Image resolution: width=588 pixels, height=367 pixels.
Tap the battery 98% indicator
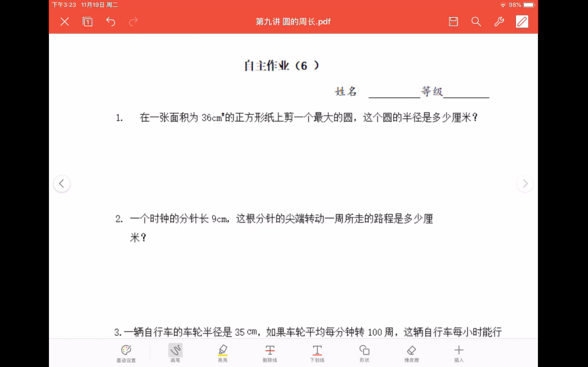pos(522,5)
